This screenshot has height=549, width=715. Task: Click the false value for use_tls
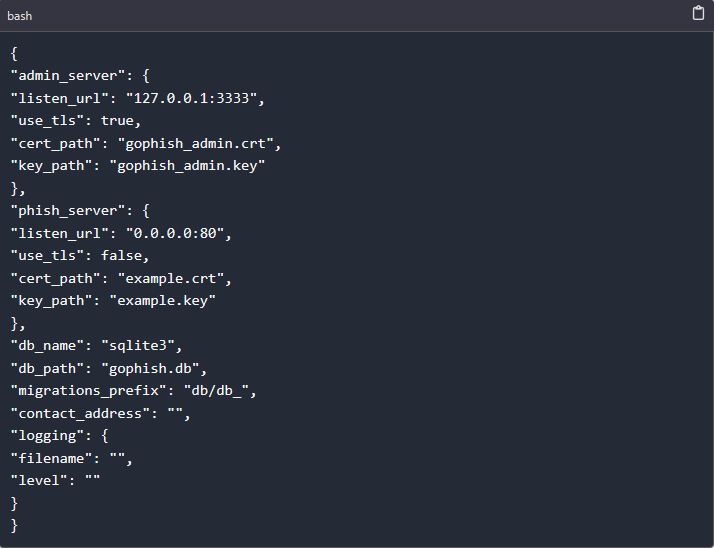click(x=121, y=255)
